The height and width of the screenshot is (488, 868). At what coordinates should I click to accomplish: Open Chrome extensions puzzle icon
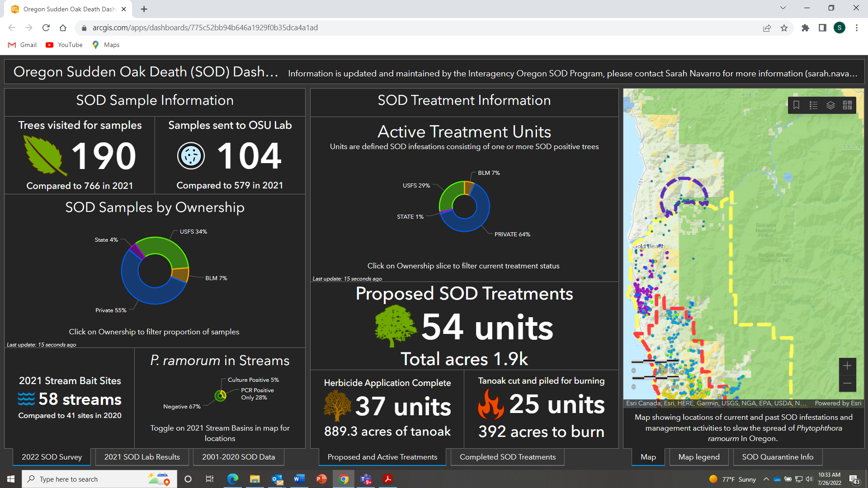805,28
